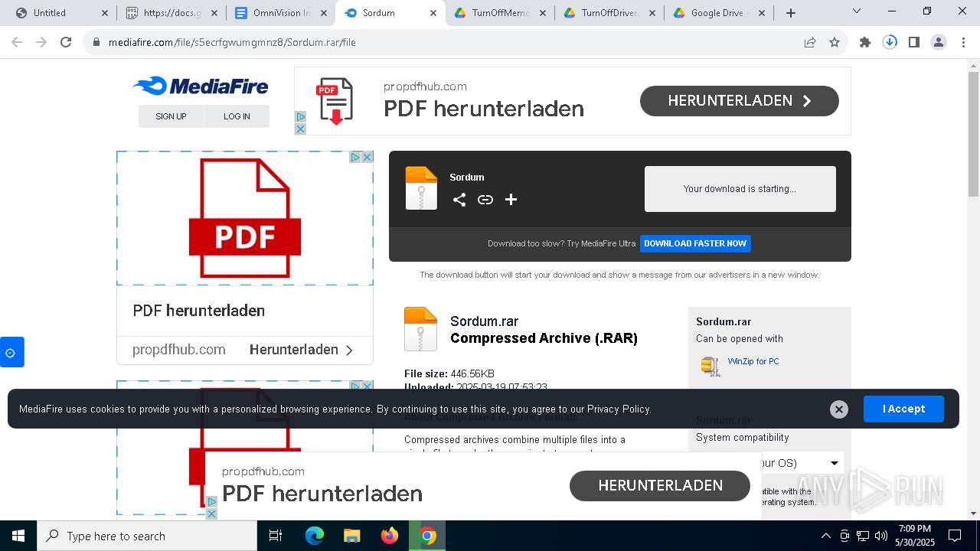This screenshot has width=980, height=551.
Task: Close the left PDF ad with X icon
Action: click(x=367, y=157)
